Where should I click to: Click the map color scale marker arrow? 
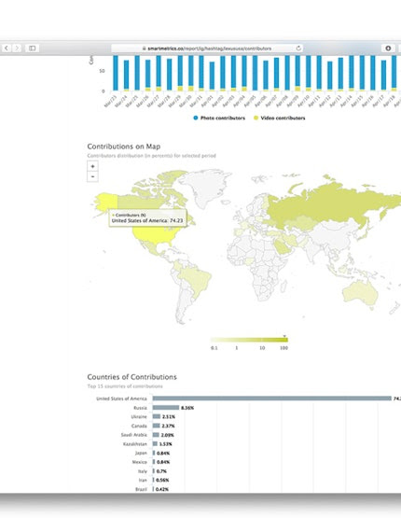284,336
